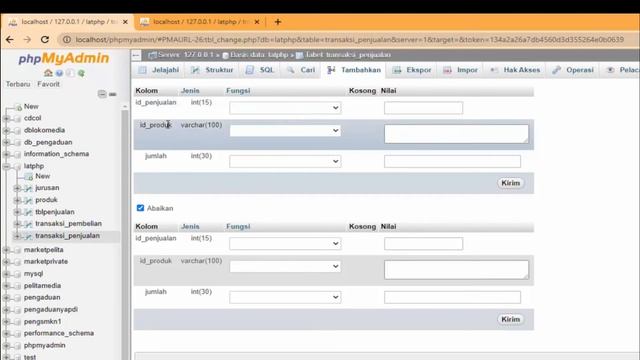Click the New database icon at the tree top
This screenshot has height=360, width=640.
(x=18, y=107)
